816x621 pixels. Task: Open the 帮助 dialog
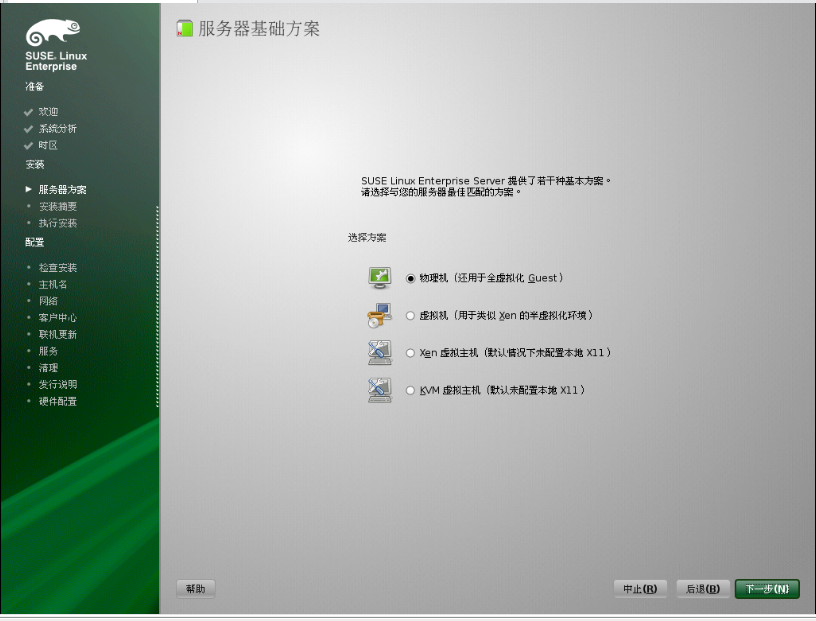pyautogui.click(x=195, y=588)
